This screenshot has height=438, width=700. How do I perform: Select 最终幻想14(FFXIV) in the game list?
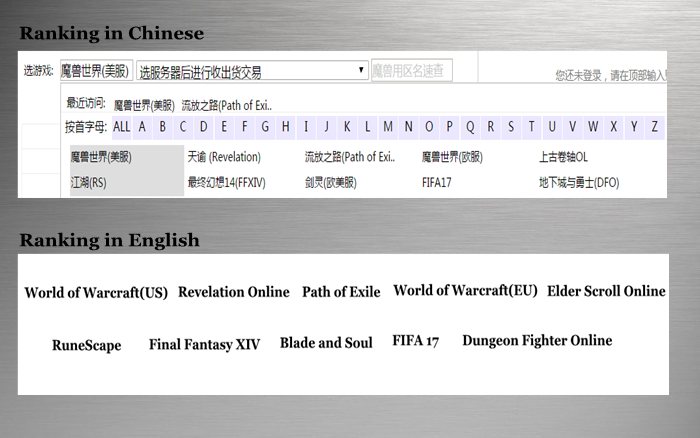click(226, 183)
